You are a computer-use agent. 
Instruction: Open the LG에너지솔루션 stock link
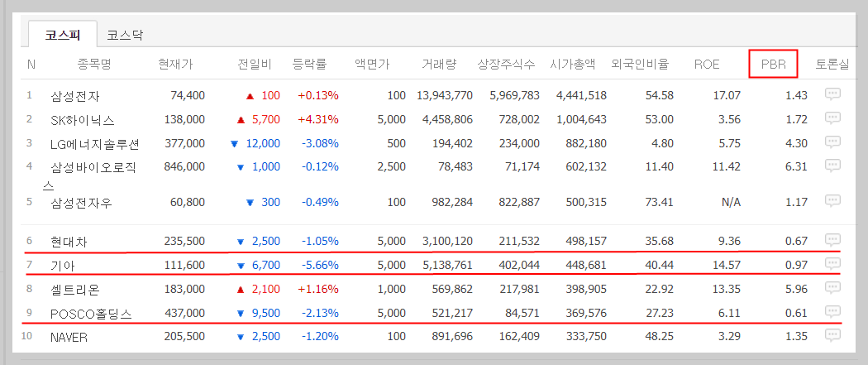[x=94, y=144]
